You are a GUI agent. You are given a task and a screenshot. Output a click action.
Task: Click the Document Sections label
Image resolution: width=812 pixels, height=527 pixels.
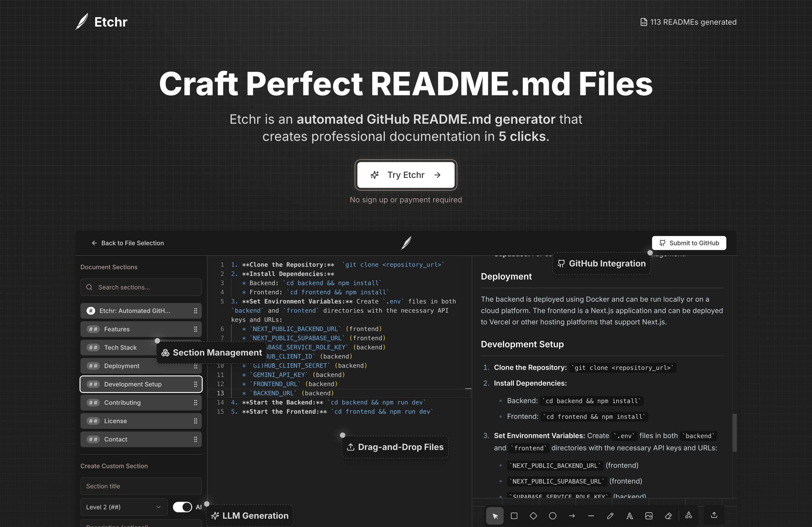tap(109, 267)
